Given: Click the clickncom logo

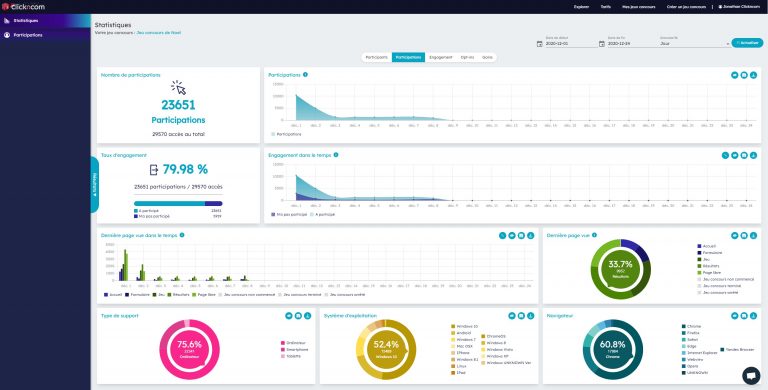Looking at the screenshot, I should click(24, 6).
